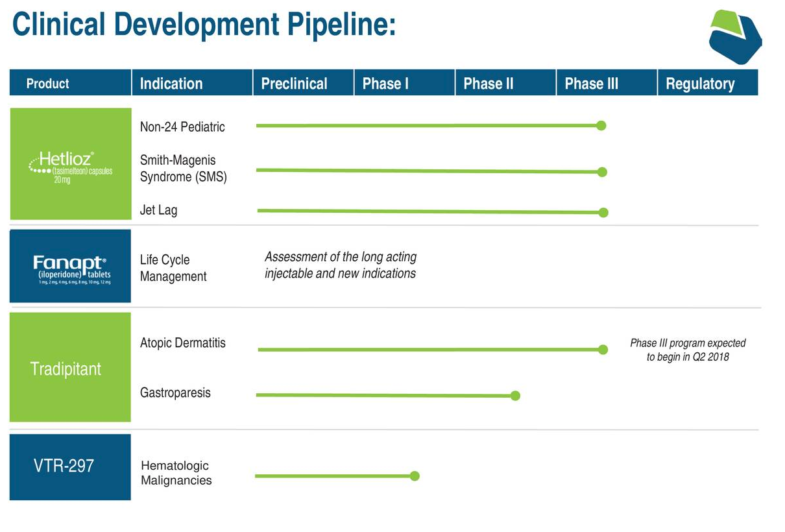The height and width of the screenshot is (532, 785).
Task: Click the Phase II column header
Action: tap(506, 83)
